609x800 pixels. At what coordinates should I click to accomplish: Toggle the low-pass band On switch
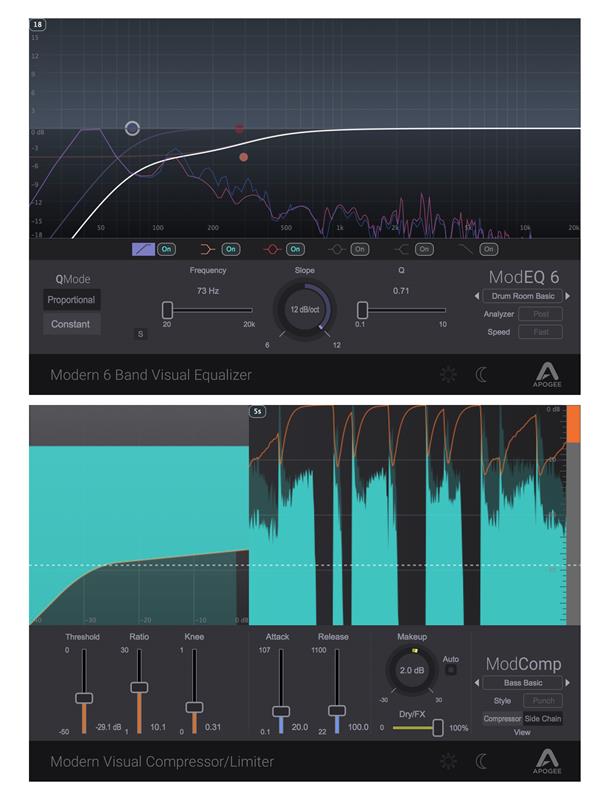coord(489,249)
